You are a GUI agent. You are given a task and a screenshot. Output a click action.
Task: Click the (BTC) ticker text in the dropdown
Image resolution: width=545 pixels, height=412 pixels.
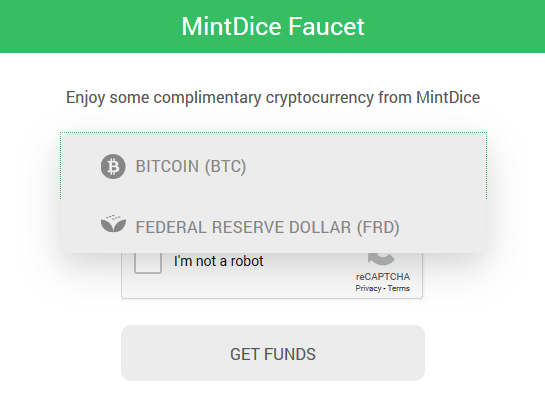coord(225,167)
